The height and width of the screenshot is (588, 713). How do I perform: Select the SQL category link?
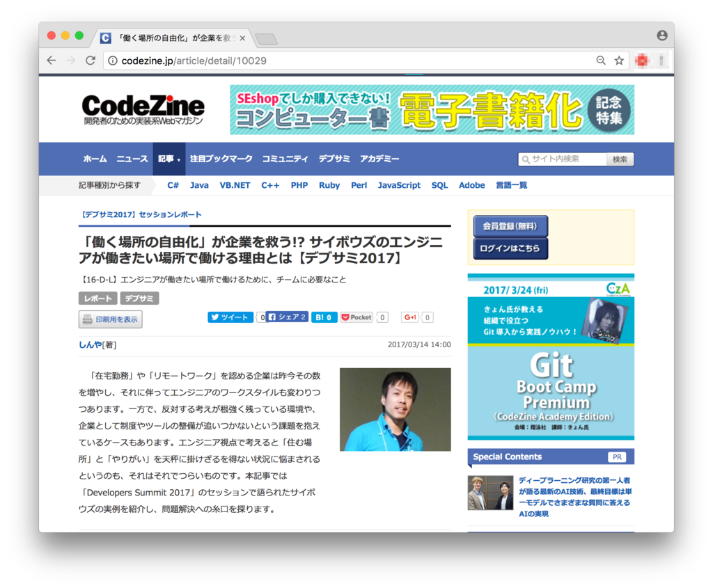coord(439,185)
